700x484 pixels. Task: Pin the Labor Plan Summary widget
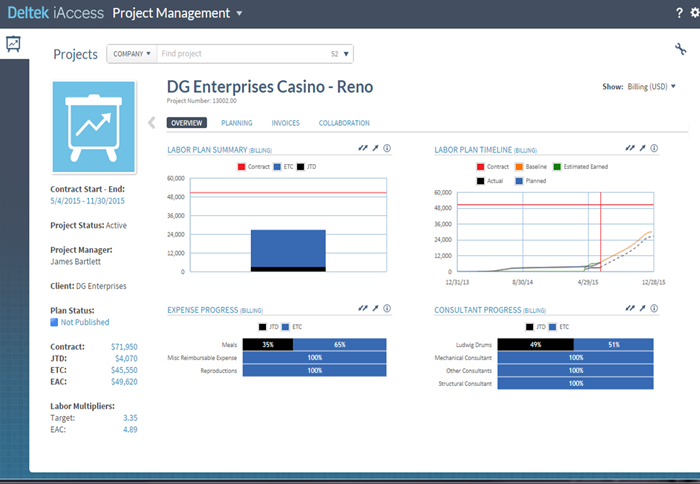[375, 148]
